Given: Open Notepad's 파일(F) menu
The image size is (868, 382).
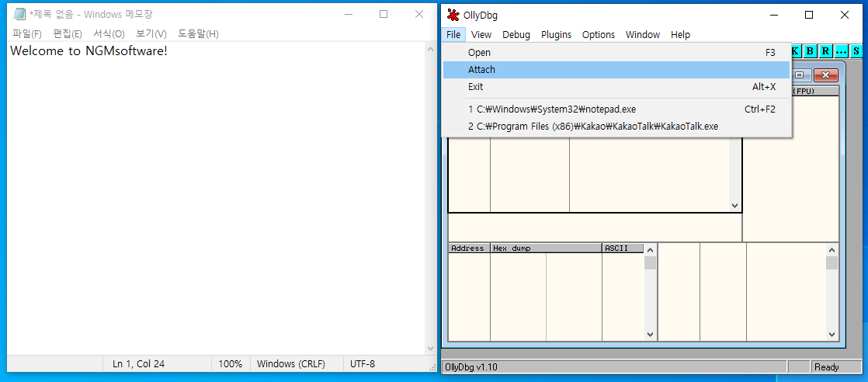Looking at the screenshot, I should pyautogui.click(x=27, y=33).
